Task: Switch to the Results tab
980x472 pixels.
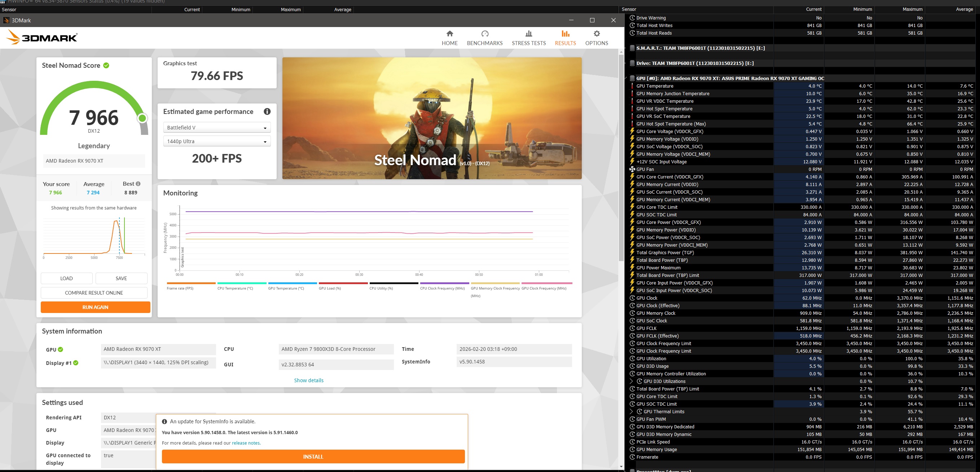Action: click(x=565, y=38)
